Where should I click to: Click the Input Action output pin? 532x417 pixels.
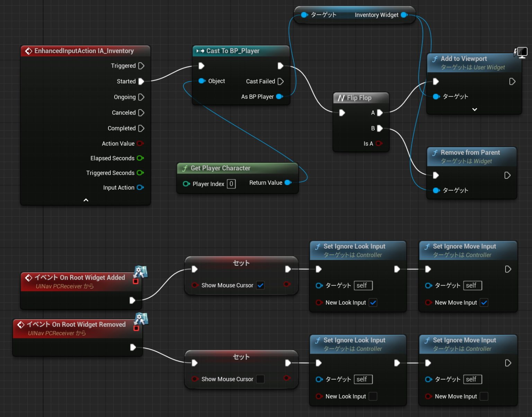tap(140, 188)
